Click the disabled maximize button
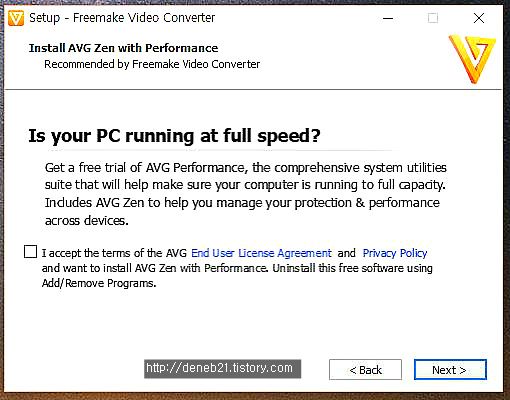Viewport: 510px width, 400px height. 433,18
